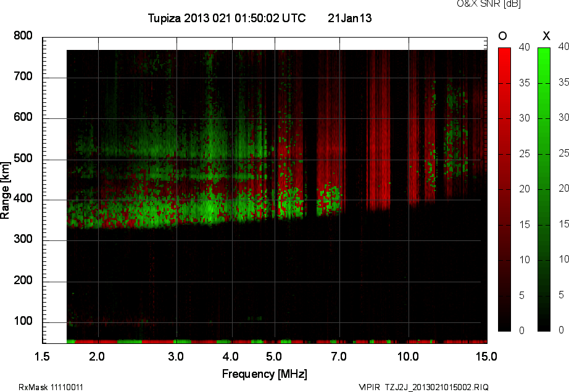569x392 pixels.
Task: Click the 1.5 frequency tick label
Action: click(42, 356)
